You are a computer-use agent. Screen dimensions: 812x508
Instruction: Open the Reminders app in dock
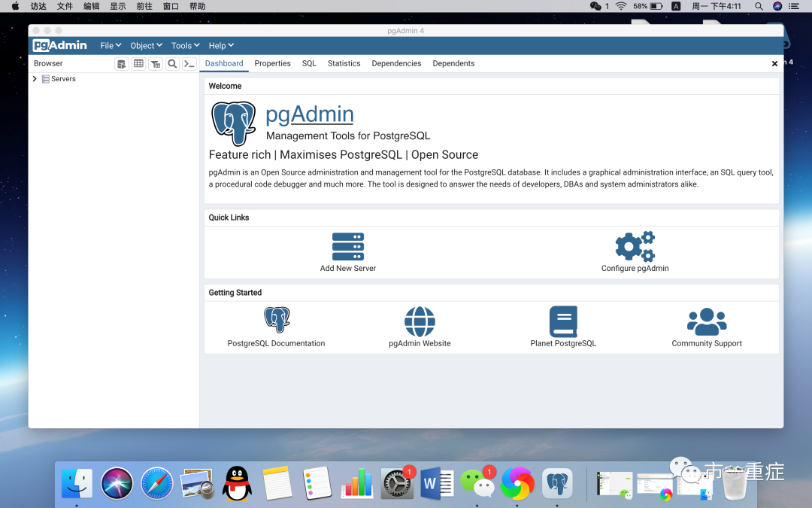click(317, 484)
